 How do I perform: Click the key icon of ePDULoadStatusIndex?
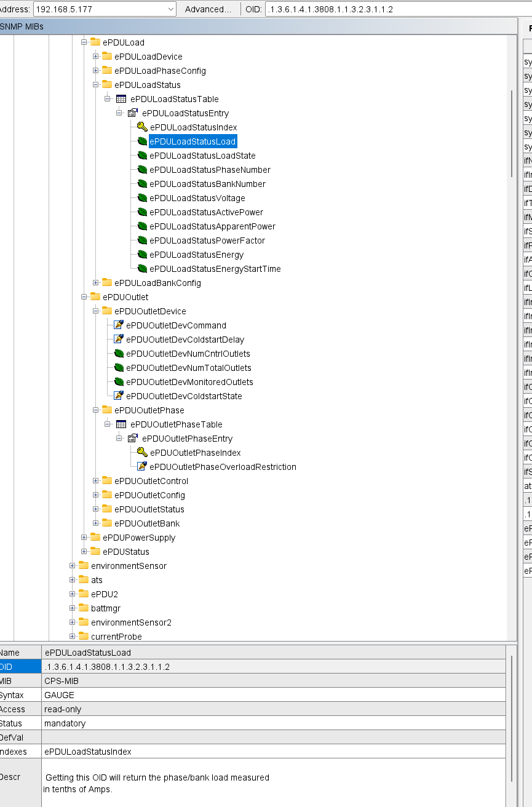[x=142, y=127]
